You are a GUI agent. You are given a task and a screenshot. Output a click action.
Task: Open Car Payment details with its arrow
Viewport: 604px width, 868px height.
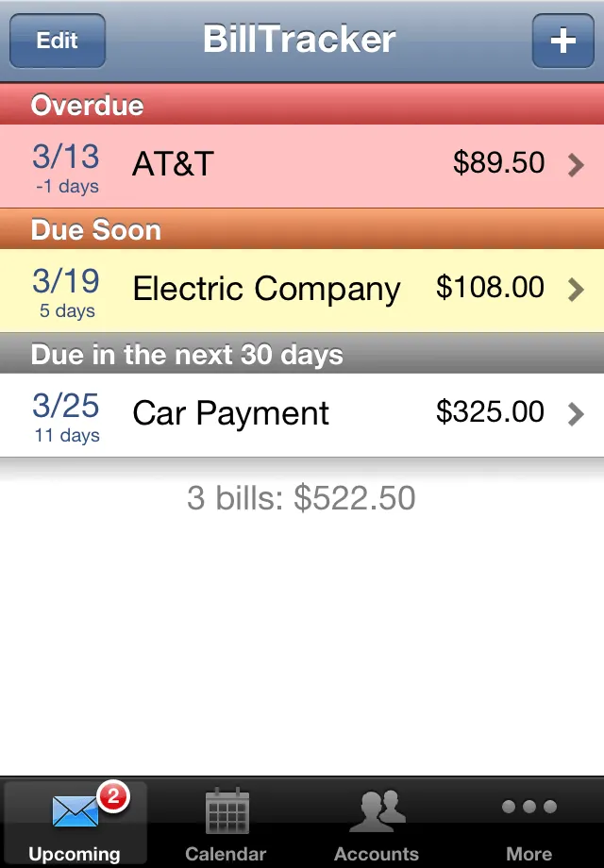pos(577,412)
